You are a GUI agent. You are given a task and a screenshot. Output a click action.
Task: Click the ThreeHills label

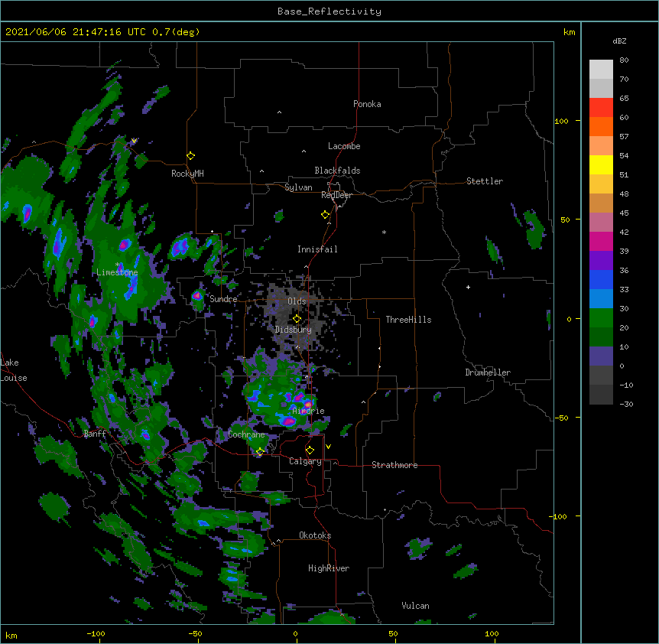408,320
